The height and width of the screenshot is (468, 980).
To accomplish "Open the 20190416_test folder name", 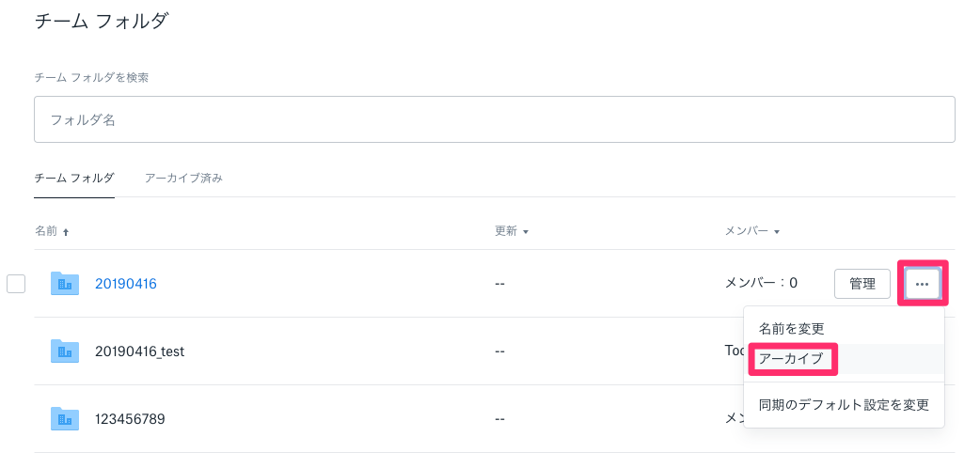I will (140, 351).
